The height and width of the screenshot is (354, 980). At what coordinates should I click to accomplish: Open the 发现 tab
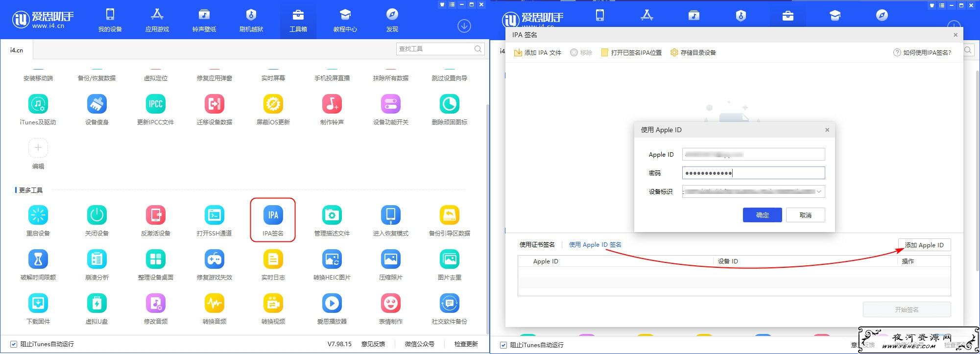(392, 20)
